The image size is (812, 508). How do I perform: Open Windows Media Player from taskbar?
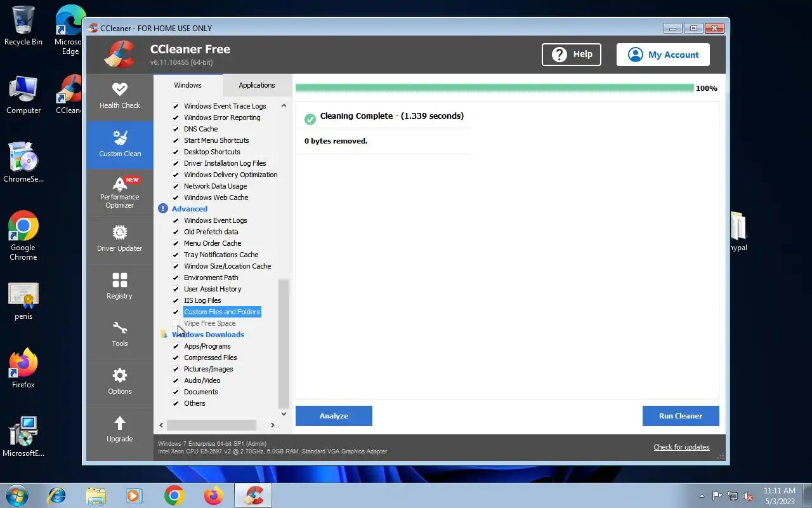click(135, 495)
